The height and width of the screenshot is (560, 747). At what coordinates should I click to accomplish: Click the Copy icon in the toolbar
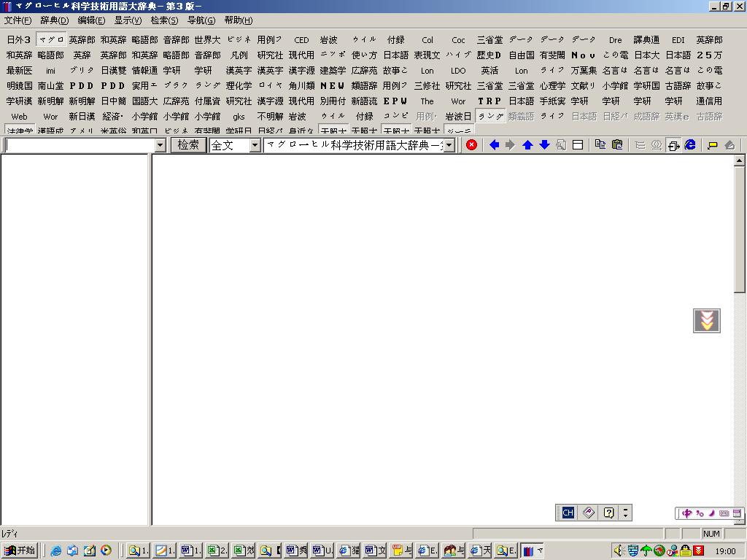600,145
